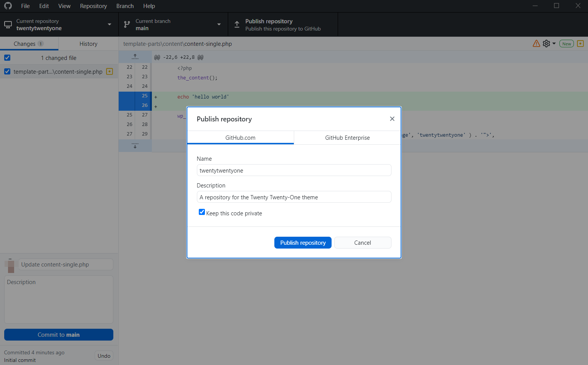Click the Cancel button
Image resolution: width=588 pixels, height=365 pixels.
(x=362, y=242)
